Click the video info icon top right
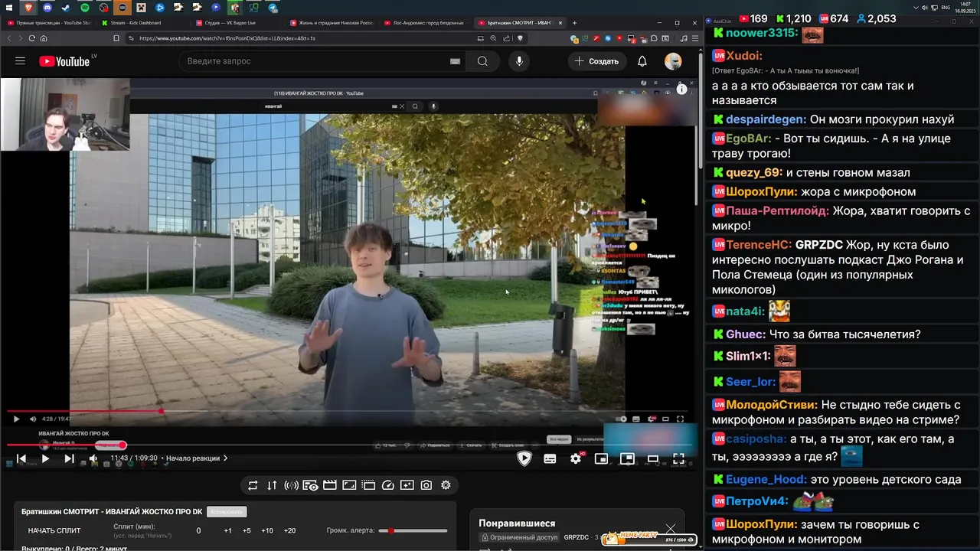Viewport: 980px width, 551px height. [x=682, y=90]
